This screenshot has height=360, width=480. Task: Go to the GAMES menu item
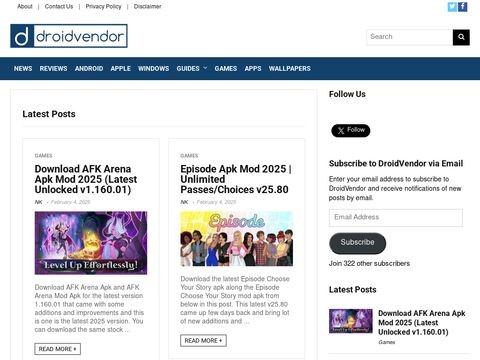coord(226,68)
